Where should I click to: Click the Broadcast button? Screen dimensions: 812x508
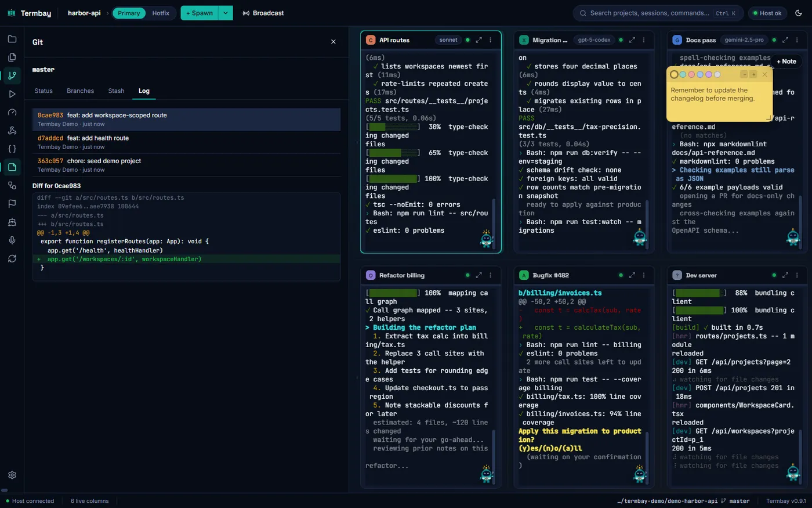(x=263, y=13)
